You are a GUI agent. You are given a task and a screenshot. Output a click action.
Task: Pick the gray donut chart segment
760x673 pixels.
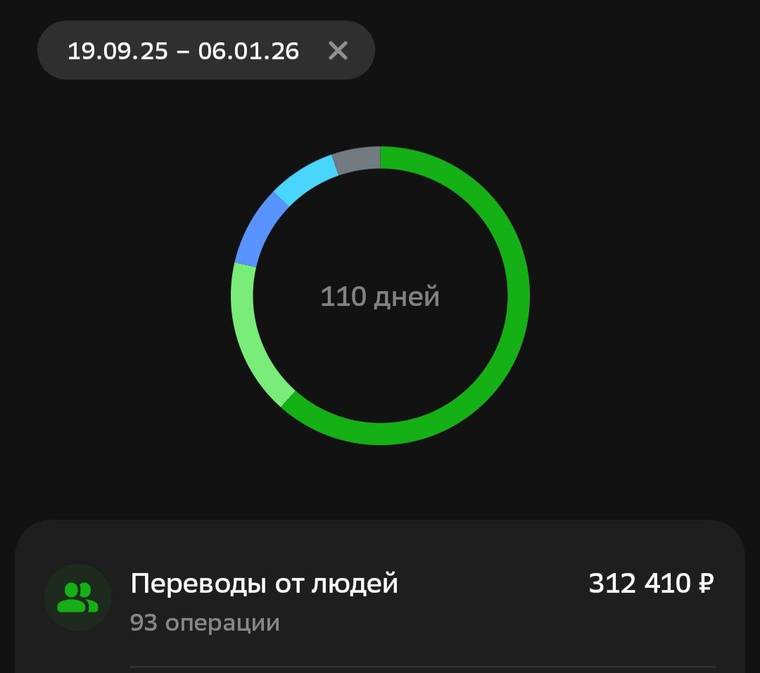357,159
